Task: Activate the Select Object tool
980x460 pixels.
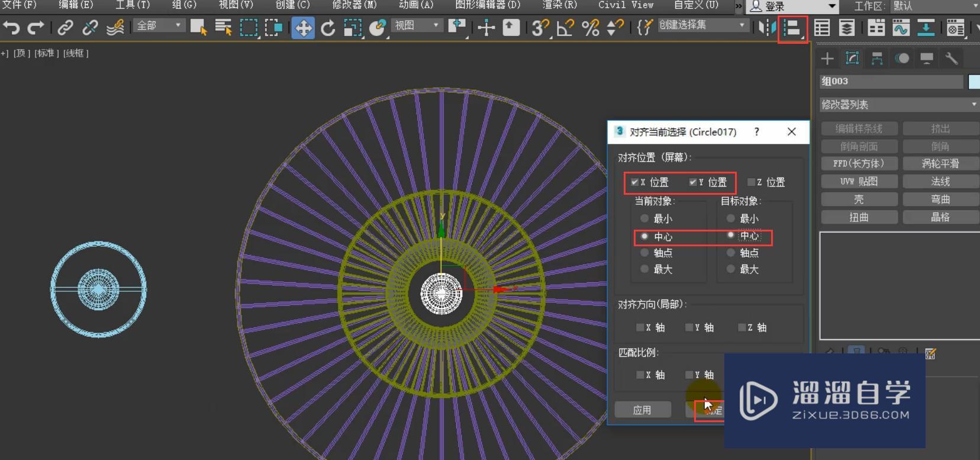Action: click(198, 27)
